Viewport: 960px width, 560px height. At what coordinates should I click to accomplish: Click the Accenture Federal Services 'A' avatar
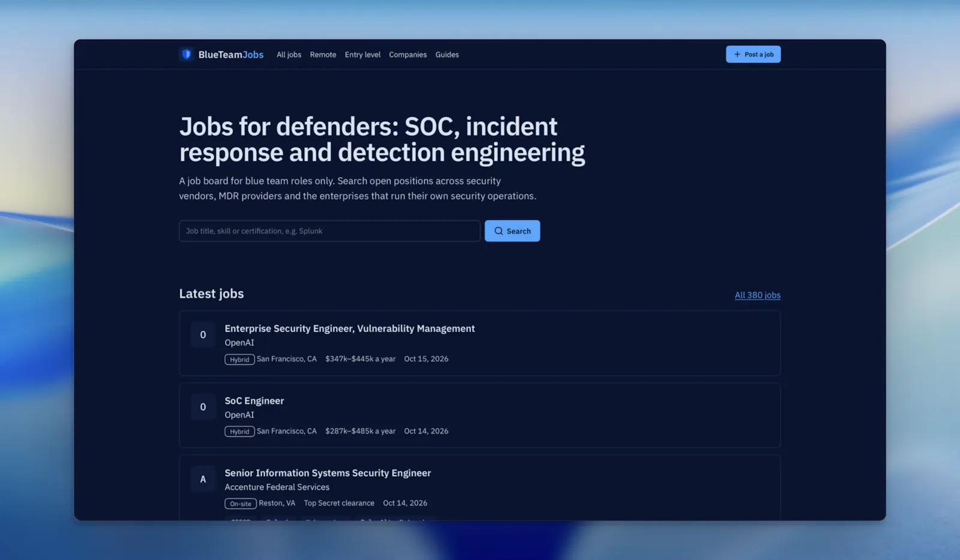(x=203, y=479)
